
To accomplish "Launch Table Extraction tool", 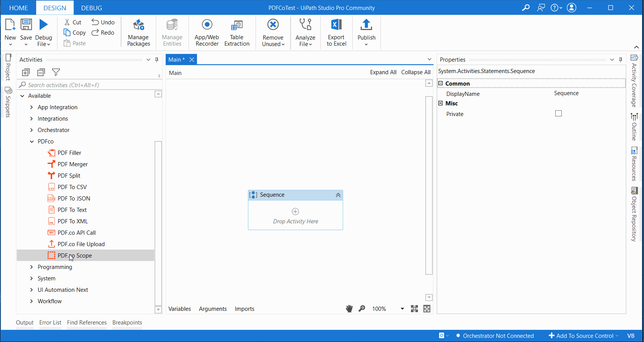I will [237, 32].
